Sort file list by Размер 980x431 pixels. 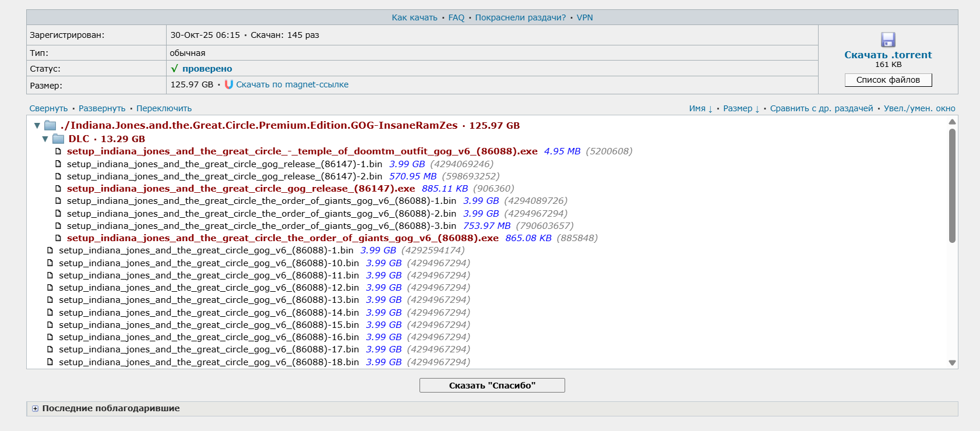[x=741, y=108]
